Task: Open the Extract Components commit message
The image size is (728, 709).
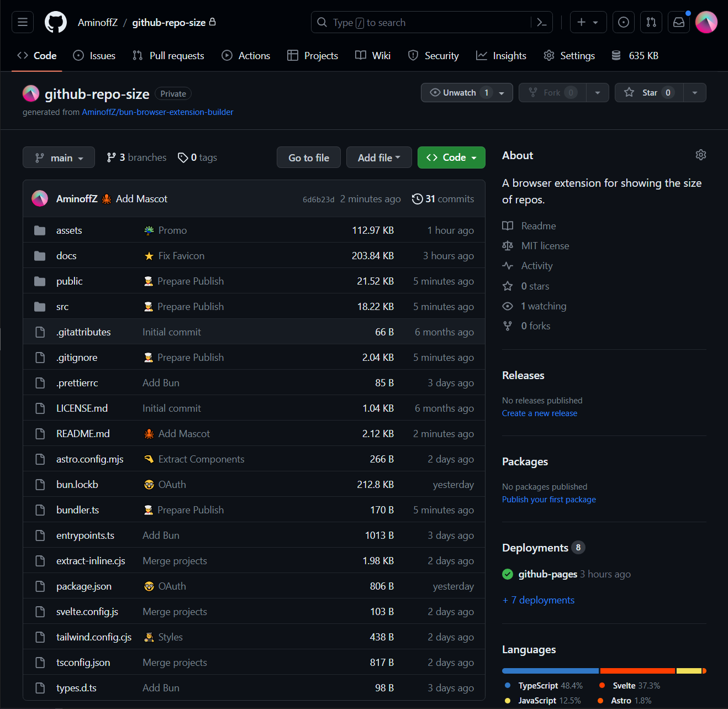Action: 201,459
